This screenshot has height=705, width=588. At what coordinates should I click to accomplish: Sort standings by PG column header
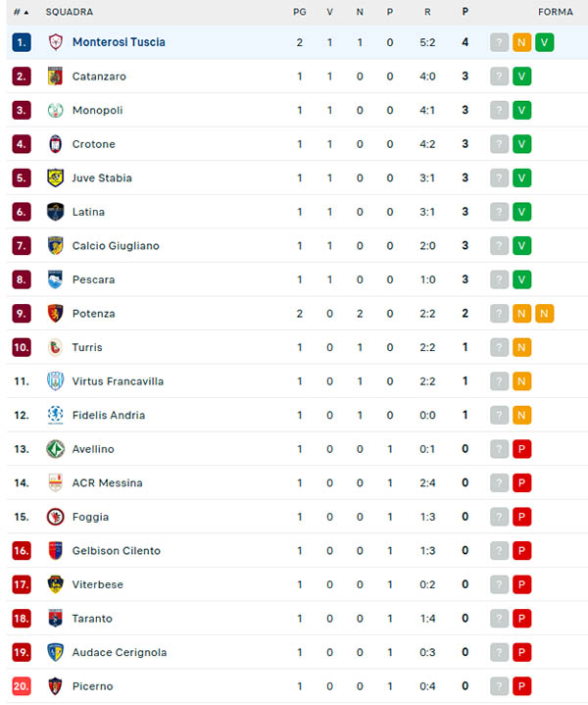299,12
